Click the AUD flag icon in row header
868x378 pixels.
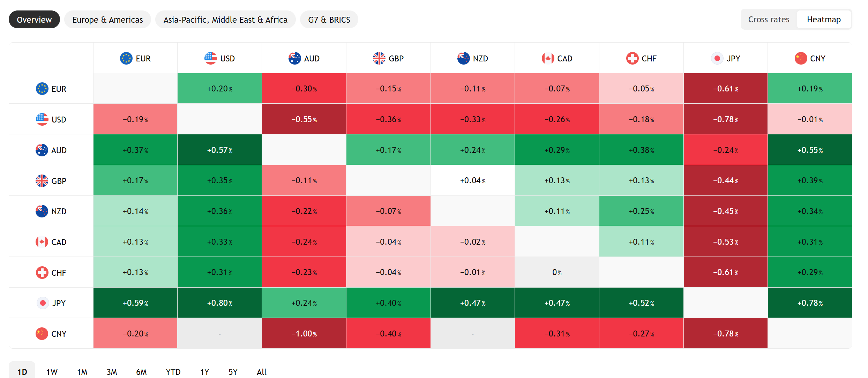tap(42, 150)
